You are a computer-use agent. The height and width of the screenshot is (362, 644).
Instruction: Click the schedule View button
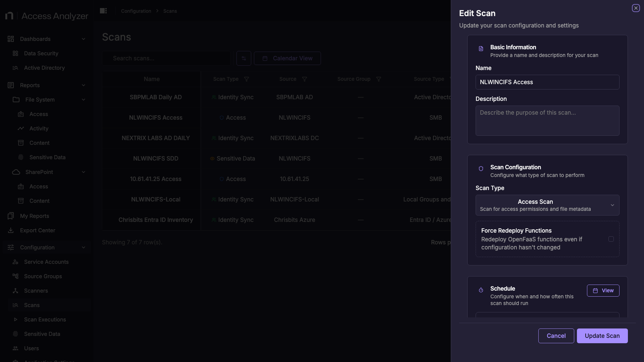tap(603, 291)
